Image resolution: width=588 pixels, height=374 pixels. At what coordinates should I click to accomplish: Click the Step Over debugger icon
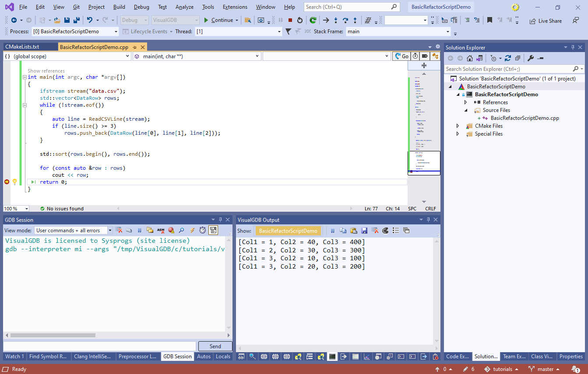(345, 20)
